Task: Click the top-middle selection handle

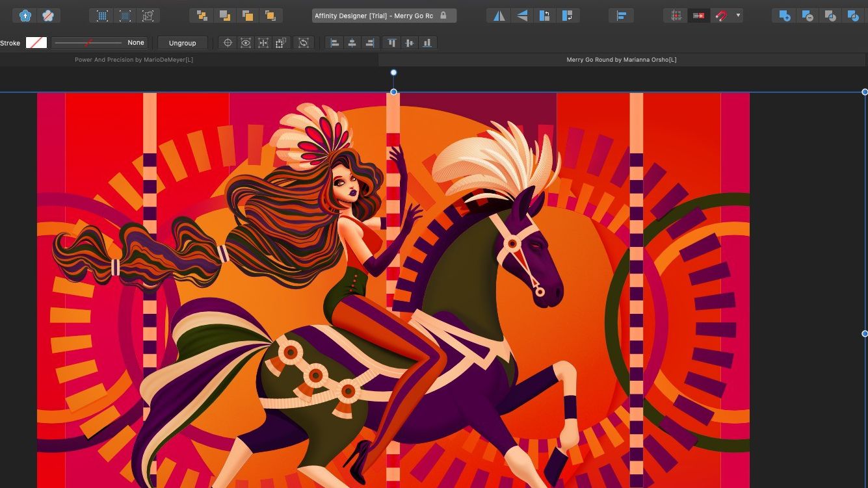Action: pyautogui.click(x=393, y=92)
